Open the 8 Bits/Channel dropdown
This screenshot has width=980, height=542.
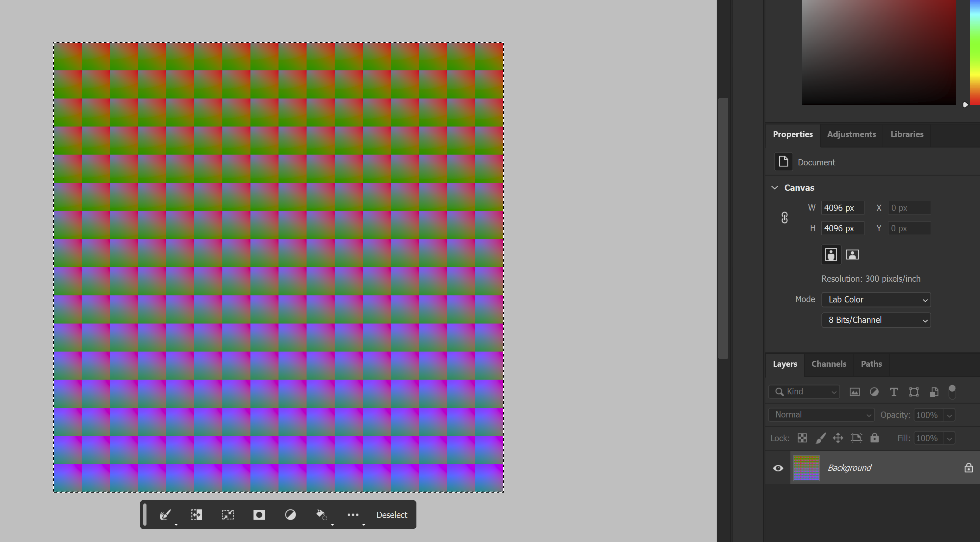pyautogui.click(x=876, y=320)
